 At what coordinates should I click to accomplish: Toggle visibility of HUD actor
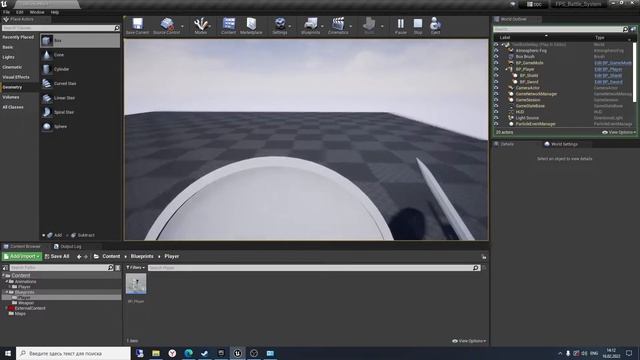(x=496, y=111)
